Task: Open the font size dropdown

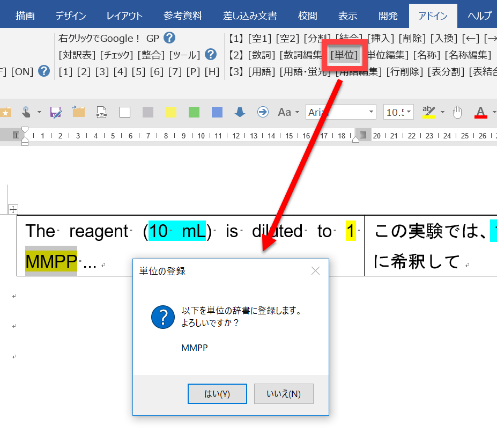Action: [x=410, y=112]
